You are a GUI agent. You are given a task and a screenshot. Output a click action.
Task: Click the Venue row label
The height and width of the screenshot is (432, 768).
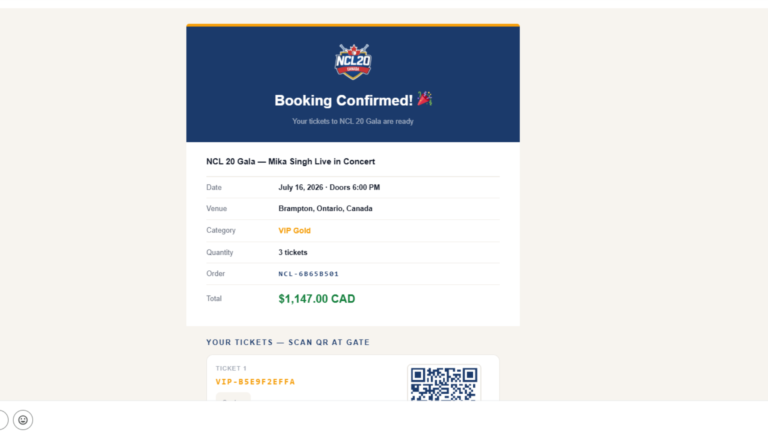click(x=216, y=208)
